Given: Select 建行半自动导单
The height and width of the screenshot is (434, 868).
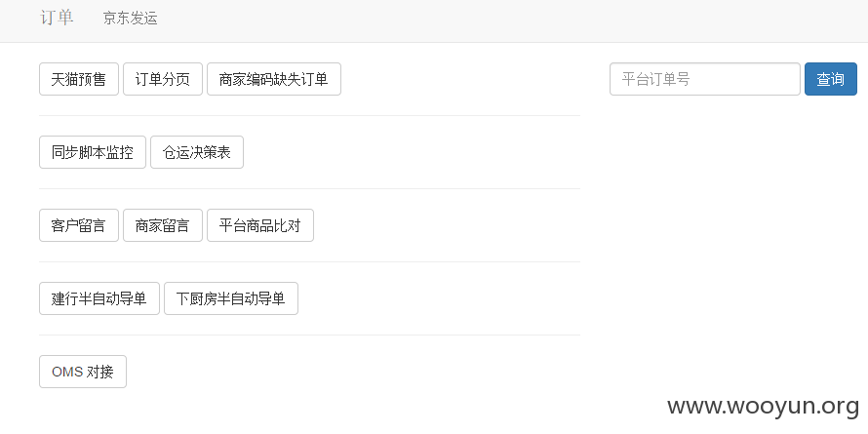Looking at the screenshot, I should click(99, 298).
